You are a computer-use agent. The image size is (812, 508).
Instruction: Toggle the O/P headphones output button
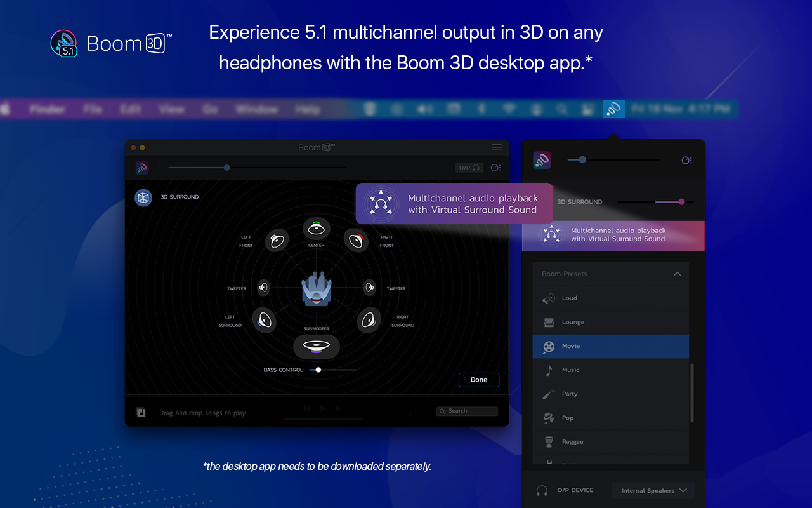click(469, 167)
